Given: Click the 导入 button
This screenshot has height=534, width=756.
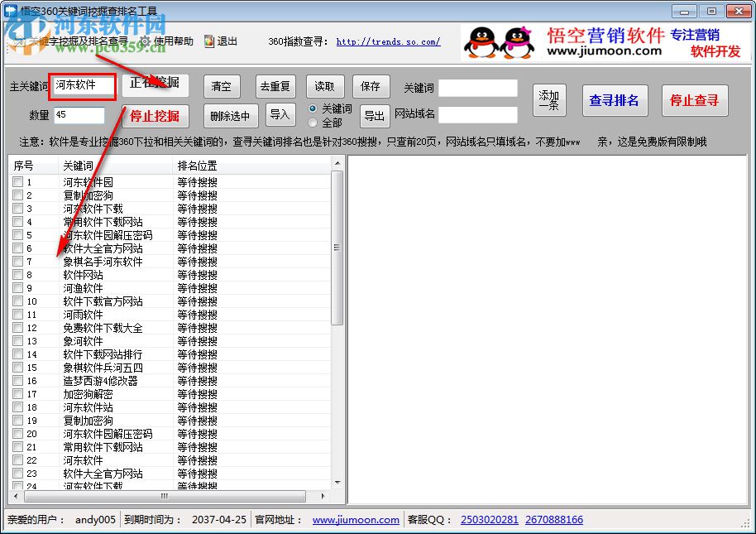Looking at the screenshot, I should point(280,115).
